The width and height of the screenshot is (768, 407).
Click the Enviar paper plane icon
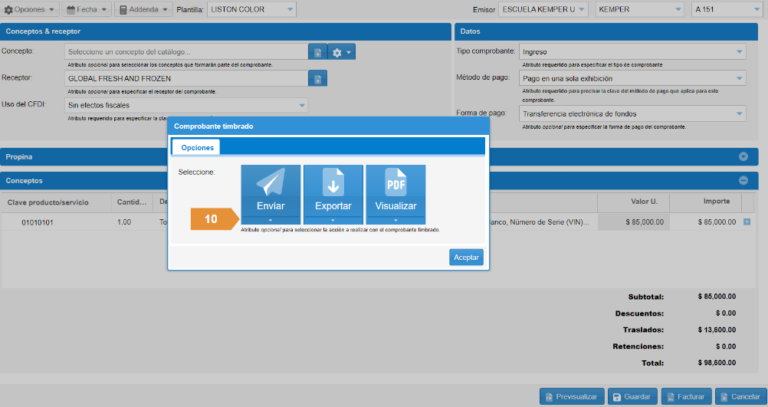click(x=270, y=186)
